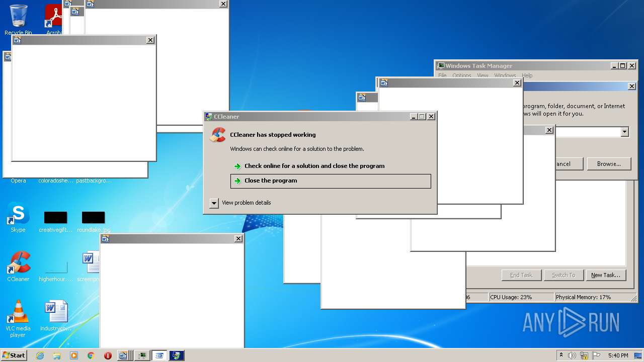Open Options menu in Task Manager
The height and width of the screenshot is (362, 644).
pos(461,75)
